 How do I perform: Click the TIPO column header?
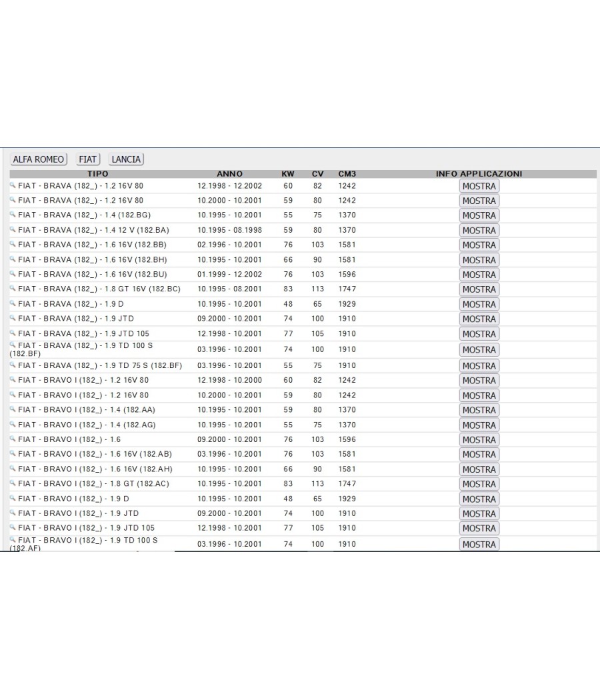[98, 173]
